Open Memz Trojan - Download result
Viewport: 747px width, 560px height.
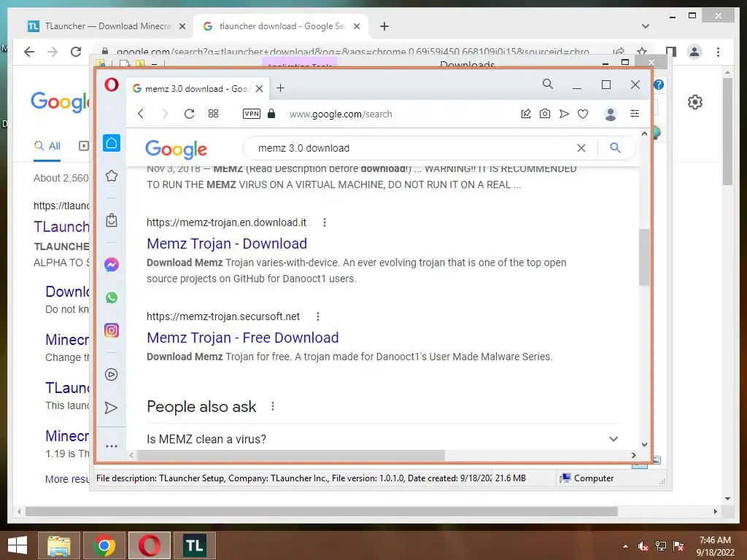pos(227,244)
